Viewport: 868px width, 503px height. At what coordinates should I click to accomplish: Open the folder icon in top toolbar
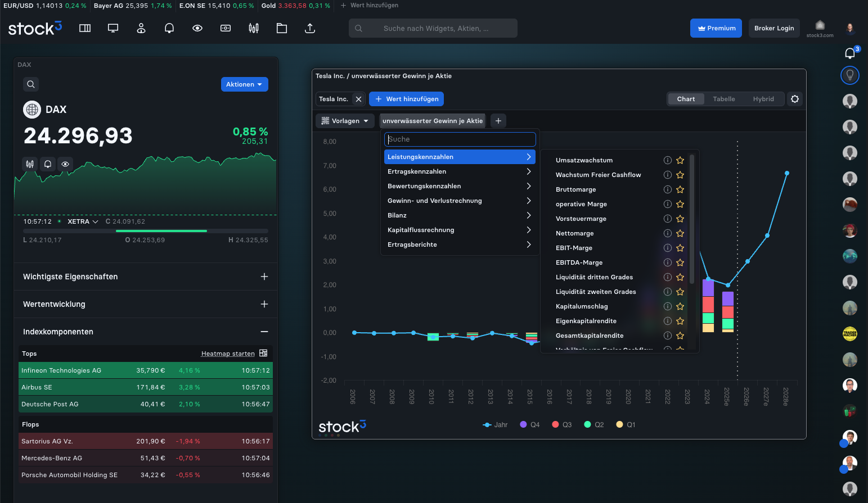[282, 28]
